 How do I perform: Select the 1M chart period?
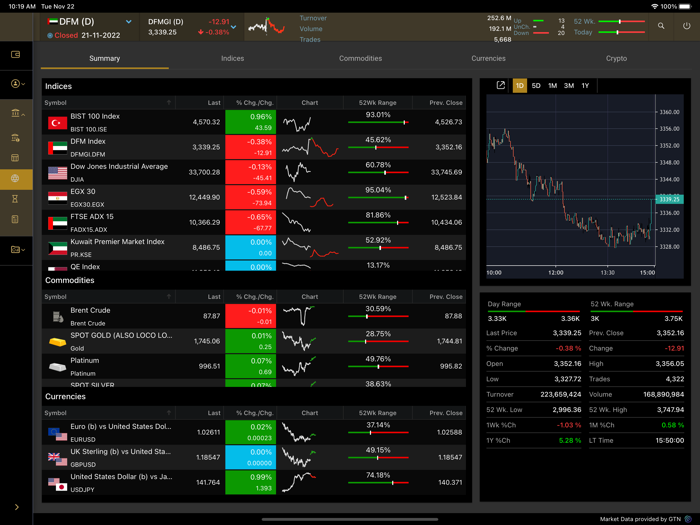coord(552,86)
